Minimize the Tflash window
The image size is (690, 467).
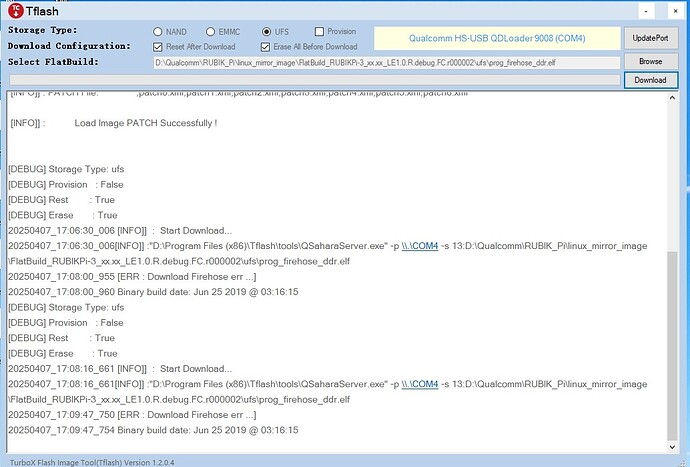592,12
